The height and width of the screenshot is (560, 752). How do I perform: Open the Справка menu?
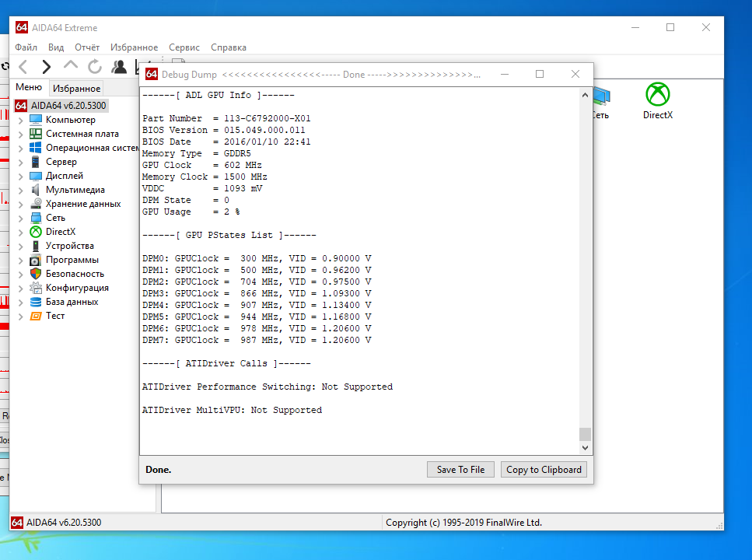tap(229, 47)
